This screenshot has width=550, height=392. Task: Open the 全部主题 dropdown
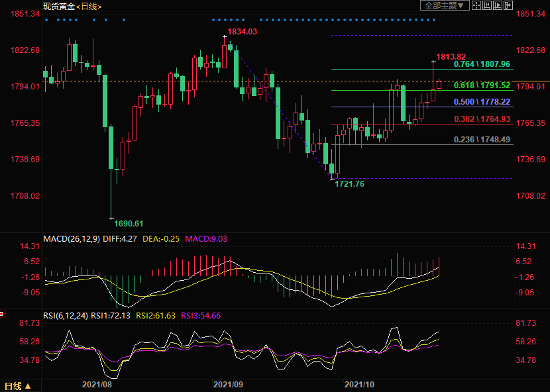pos(445,5)
